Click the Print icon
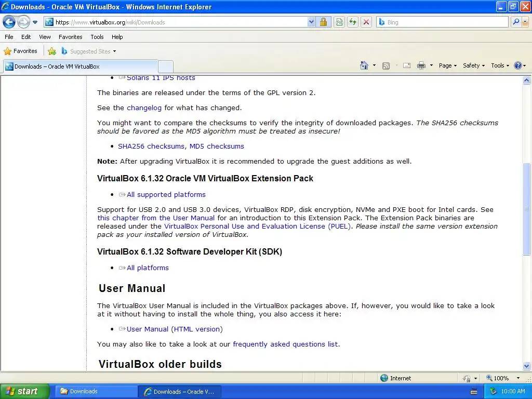The width and height of the screenshot is (532, 399). (421, 65)
